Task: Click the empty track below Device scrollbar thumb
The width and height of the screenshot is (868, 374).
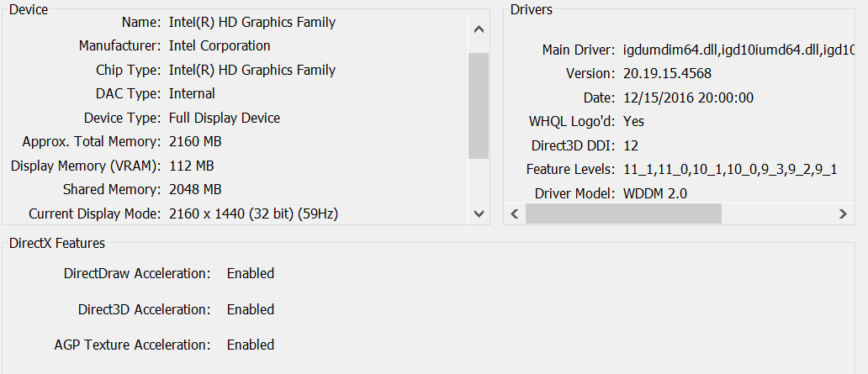Action: (x=479, y=181)
